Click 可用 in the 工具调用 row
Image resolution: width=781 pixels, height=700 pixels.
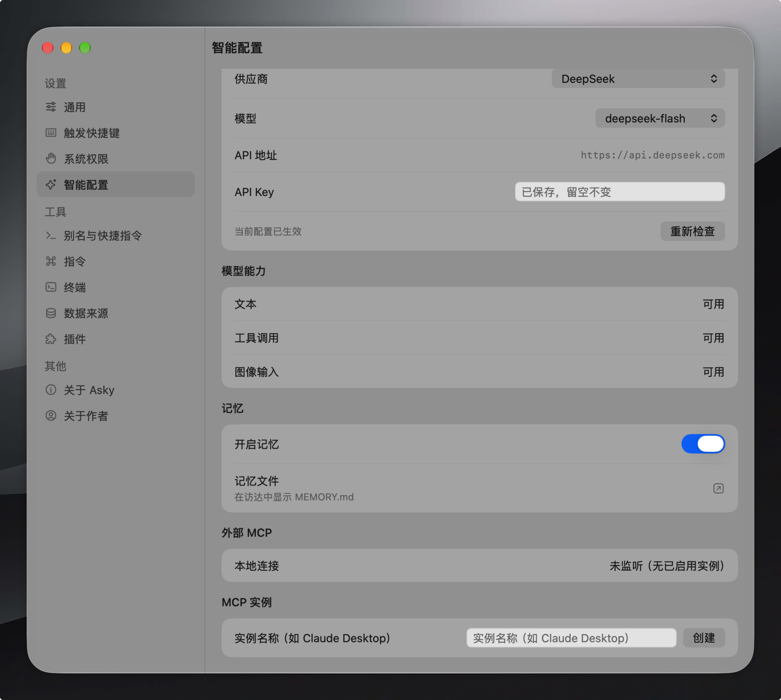tap(714, 338)
